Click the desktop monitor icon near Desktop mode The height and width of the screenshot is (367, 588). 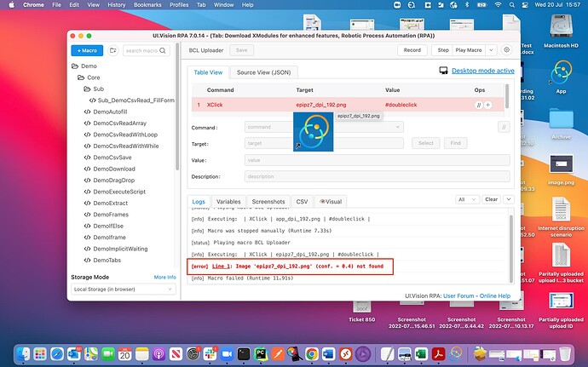tap(444, 71)
